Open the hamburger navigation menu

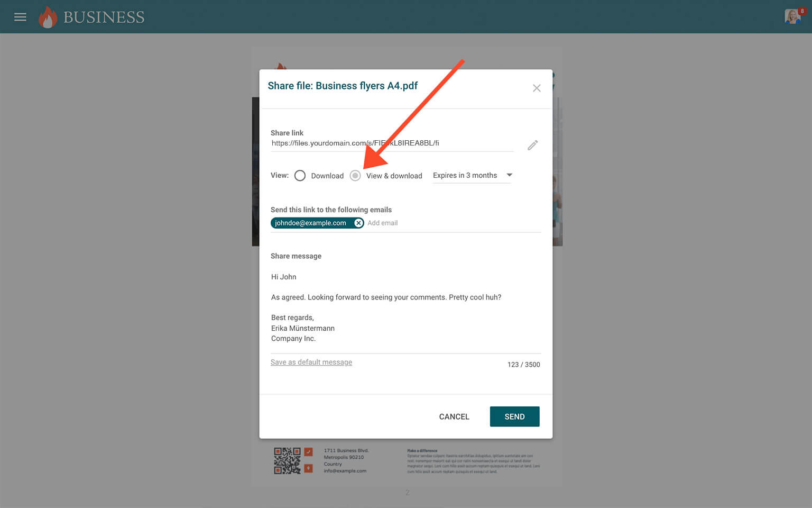(x=20, y=17)
